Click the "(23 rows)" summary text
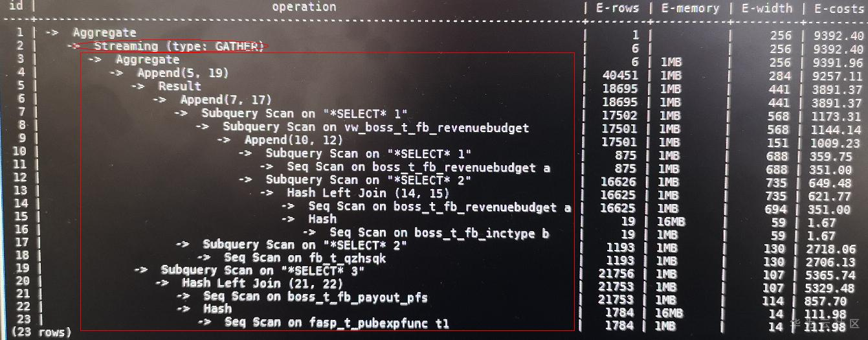The height and width of the screenshot is (340, 868). pos(36,332)
